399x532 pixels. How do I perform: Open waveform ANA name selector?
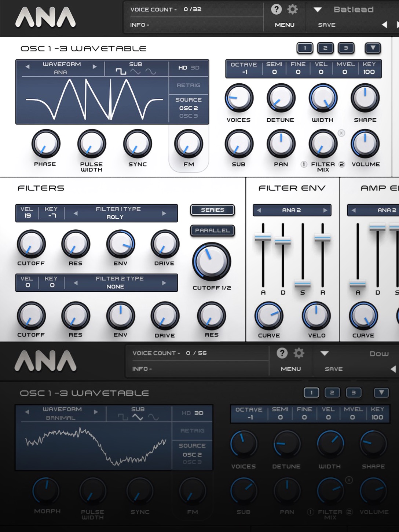coord(61,72)
